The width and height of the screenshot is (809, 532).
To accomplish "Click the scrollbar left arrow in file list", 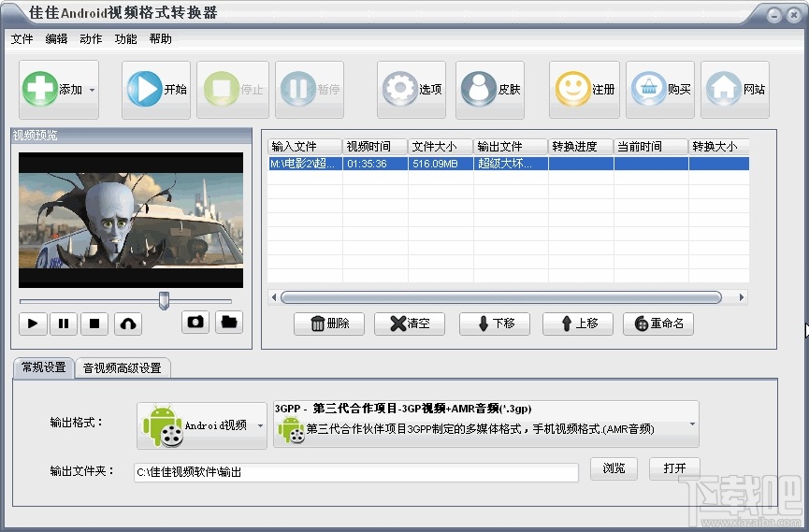I will pyautogui.click(x=274, y=297).
